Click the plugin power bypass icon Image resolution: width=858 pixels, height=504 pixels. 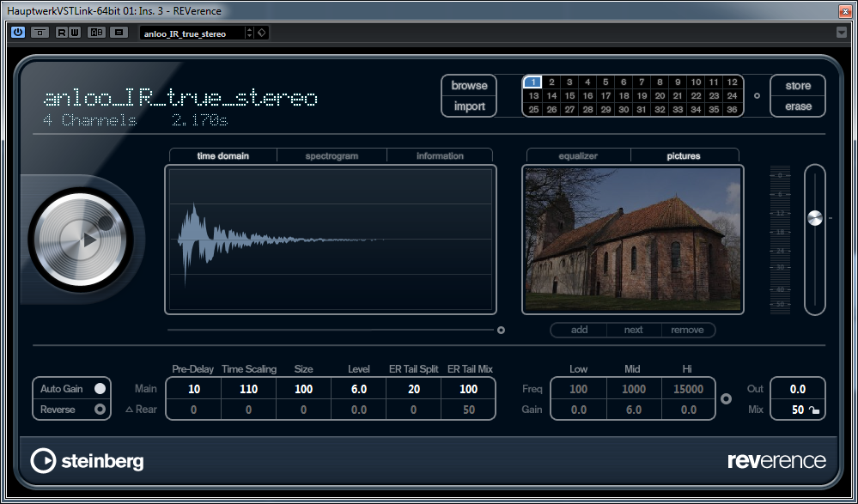pos(18,33)
